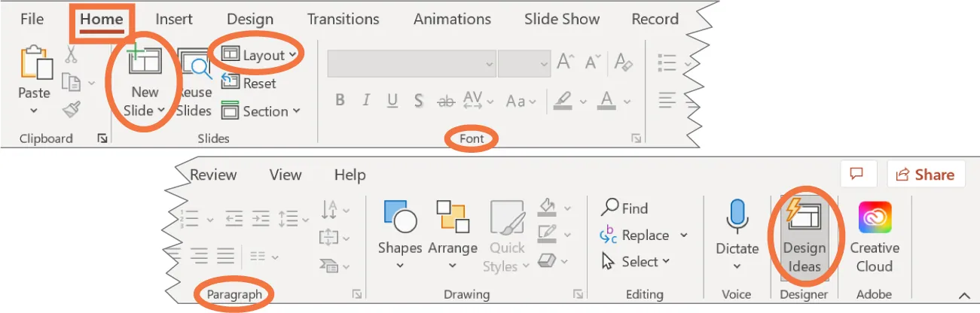
Task: Launch the Creative Cloud add-in icon
Action: [x=875, y=218]
